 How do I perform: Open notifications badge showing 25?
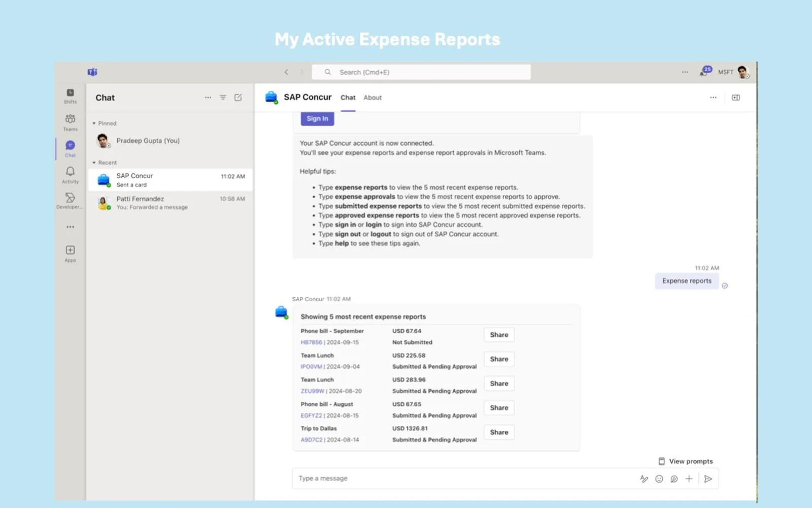[705, 71]
